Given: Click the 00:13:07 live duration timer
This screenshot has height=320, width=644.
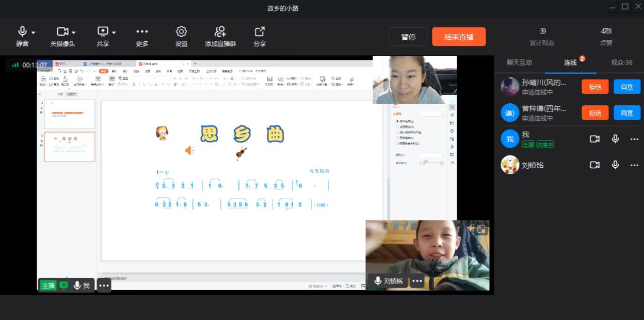Looking at the screenshot, I should 35,65.
